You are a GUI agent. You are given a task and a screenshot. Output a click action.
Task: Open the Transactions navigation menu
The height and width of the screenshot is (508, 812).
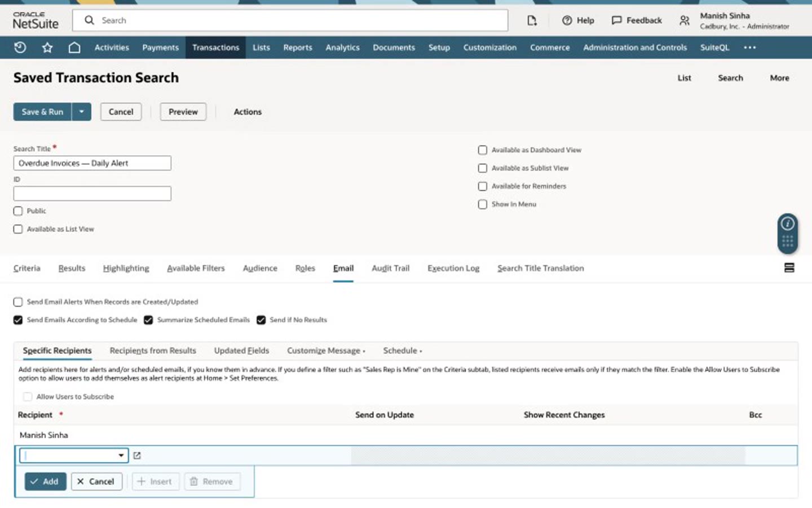[215, 47]
